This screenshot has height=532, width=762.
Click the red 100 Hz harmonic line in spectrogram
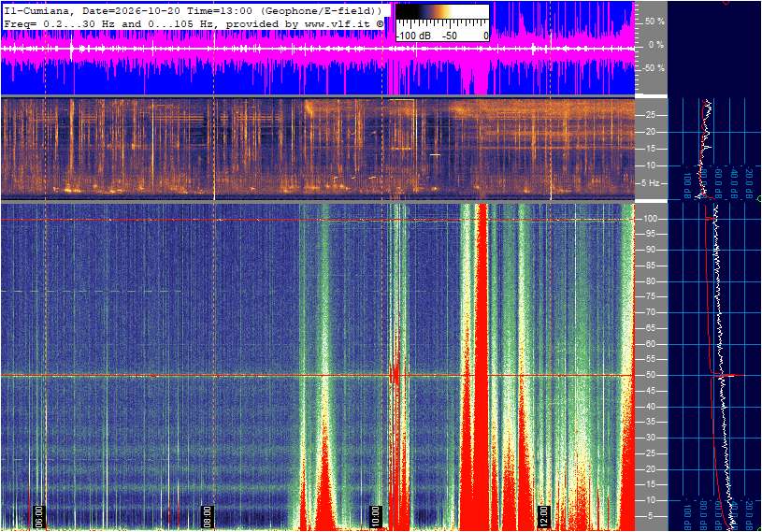[317, 220]
